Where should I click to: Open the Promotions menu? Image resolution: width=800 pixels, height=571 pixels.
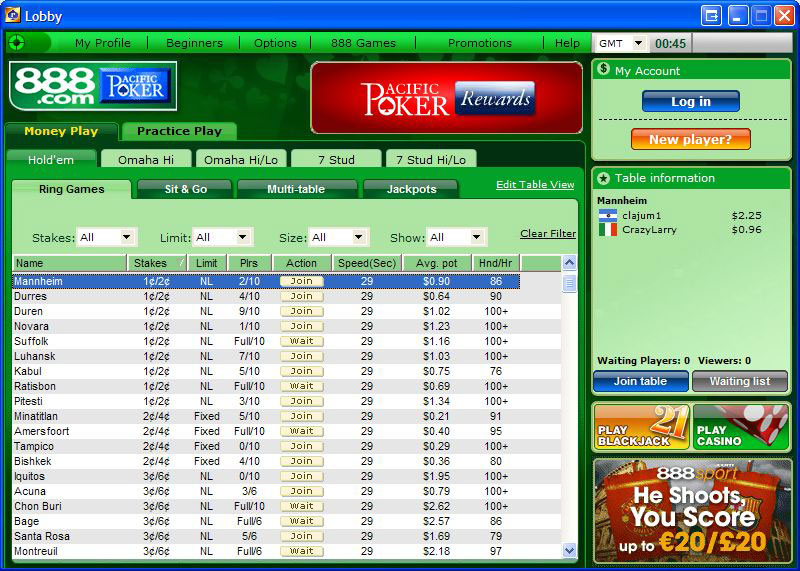point(480,43)
